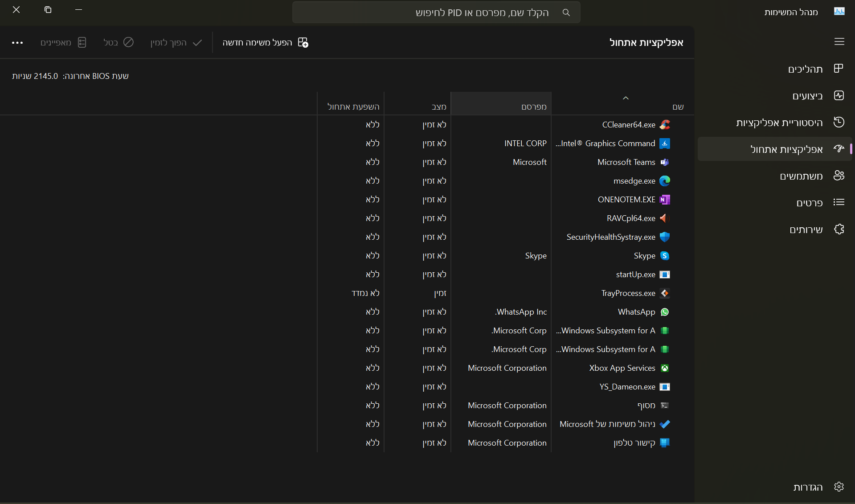Click the Xbox App Services icon
The image size is (855, 504).
(665, 368)
